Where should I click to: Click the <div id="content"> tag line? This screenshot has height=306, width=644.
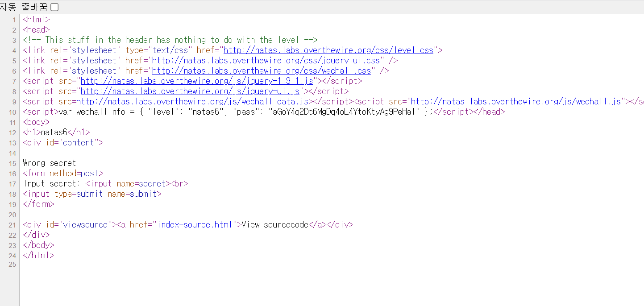(63, 142)
